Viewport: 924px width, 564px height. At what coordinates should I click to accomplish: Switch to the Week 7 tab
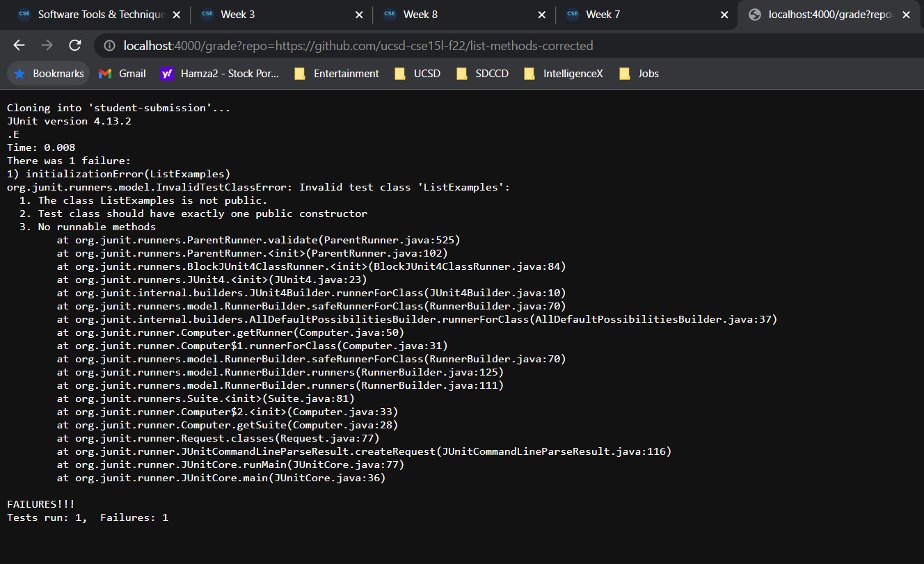[x=647, y=15]
